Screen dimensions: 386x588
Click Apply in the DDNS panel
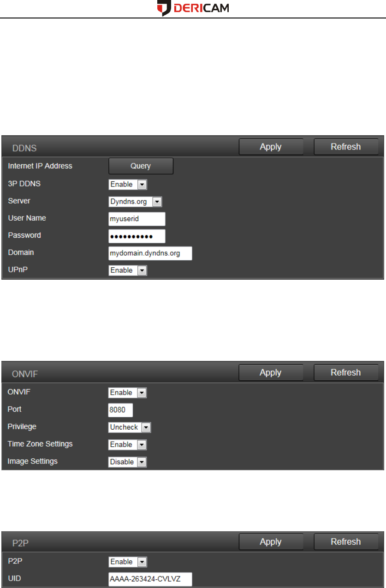(271, 147)
